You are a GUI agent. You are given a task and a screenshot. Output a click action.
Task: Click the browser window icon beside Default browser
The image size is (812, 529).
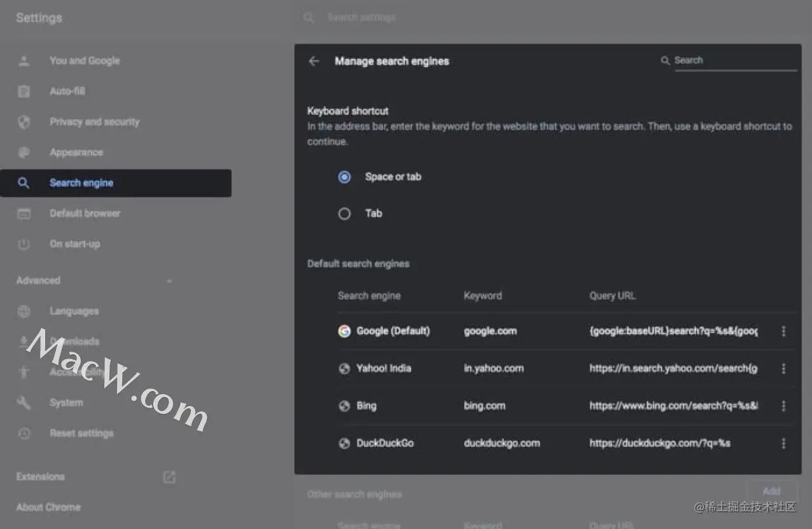tap(24, 214)
